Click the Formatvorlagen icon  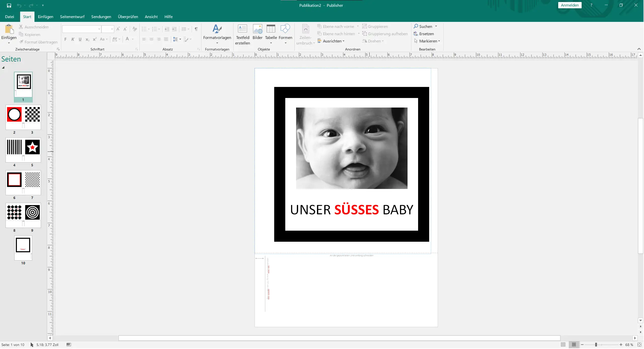(x=217, y=29)
